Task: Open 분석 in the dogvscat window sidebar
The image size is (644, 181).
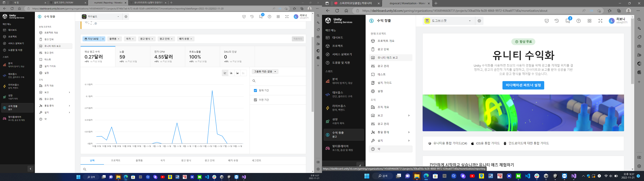Action: [344, 81]
